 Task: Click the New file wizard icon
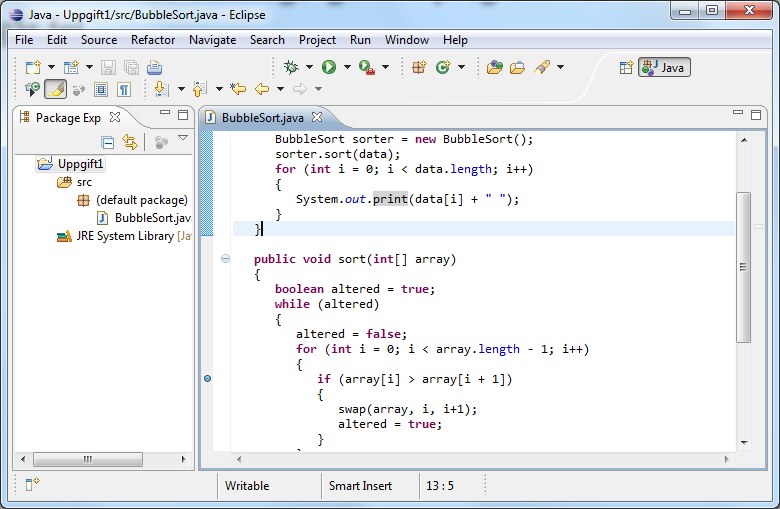(33, 67)
